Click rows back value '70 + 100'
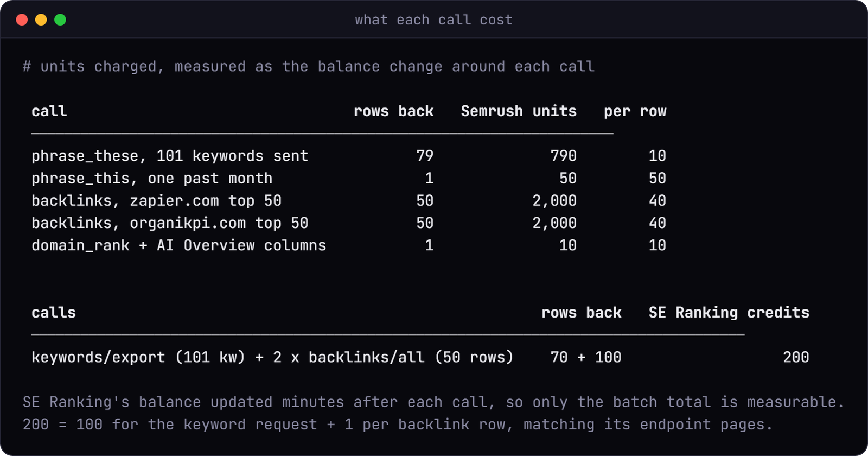868x456 pixels. [x=586, y=357]
